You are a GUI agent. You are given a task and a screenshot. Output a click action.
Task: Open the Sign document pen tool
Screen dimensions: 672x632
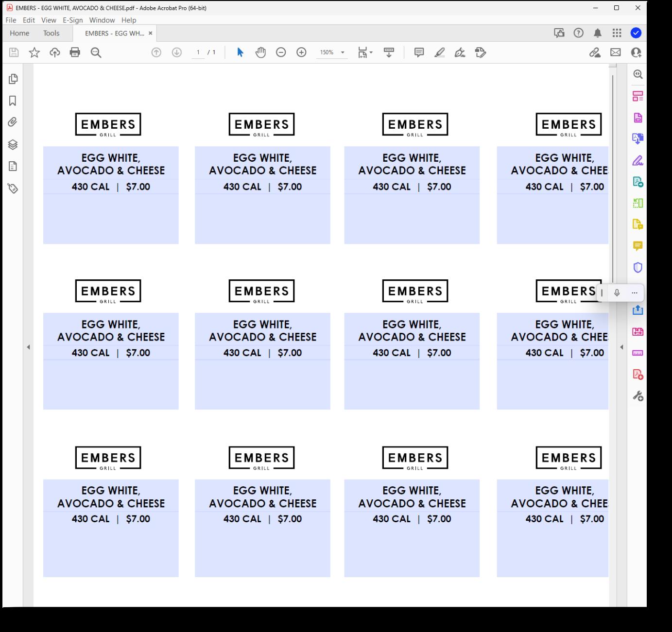pyautogui.click(x=460, y=52)
